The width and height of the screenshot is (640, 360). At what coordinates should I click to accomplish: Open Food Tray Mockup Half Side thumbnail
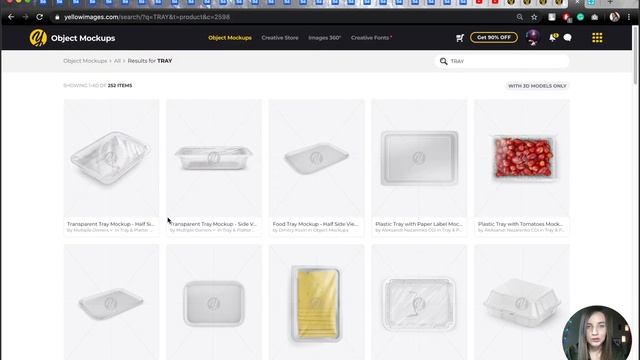317,158
